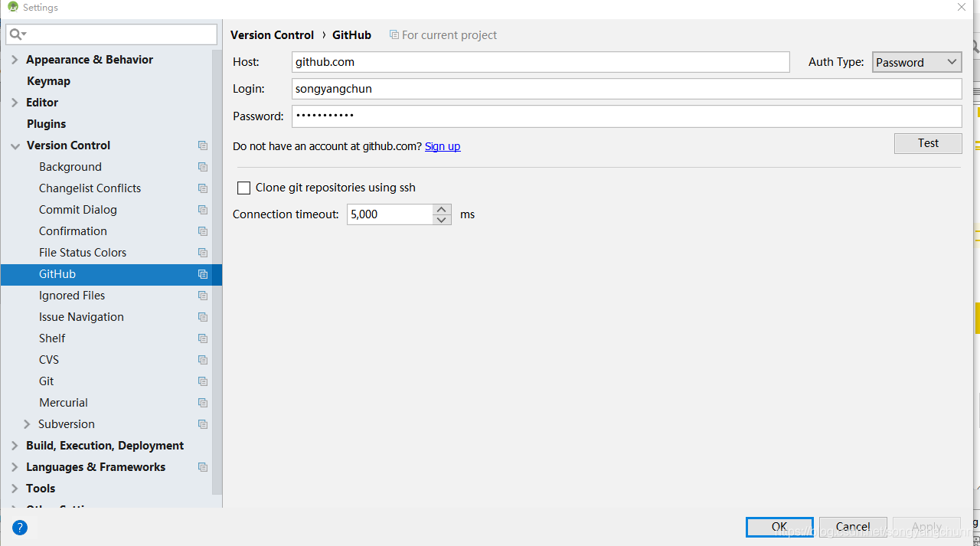Select Plugins settings page
Image resolution: width=980 pixels, height=546 pixels.
[x=46, y=124]
